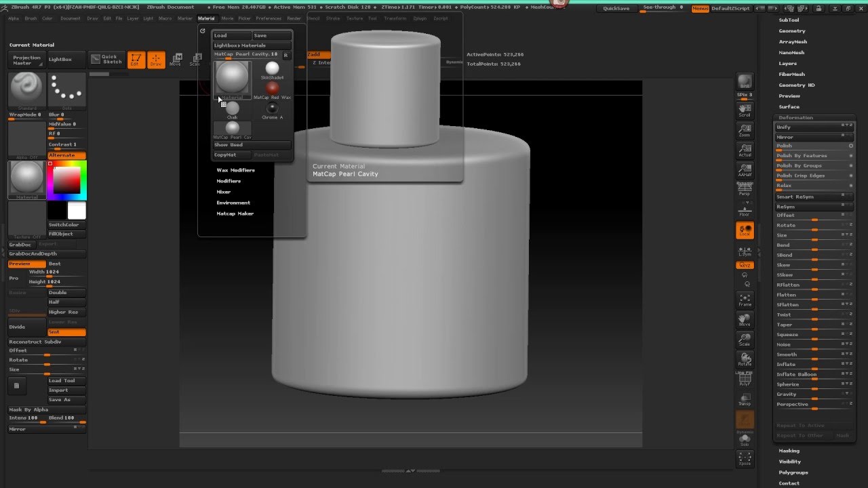The height and width of the screenshot is (488, 868).
Task: Click the CopyMat button
Action: (232, 155)
